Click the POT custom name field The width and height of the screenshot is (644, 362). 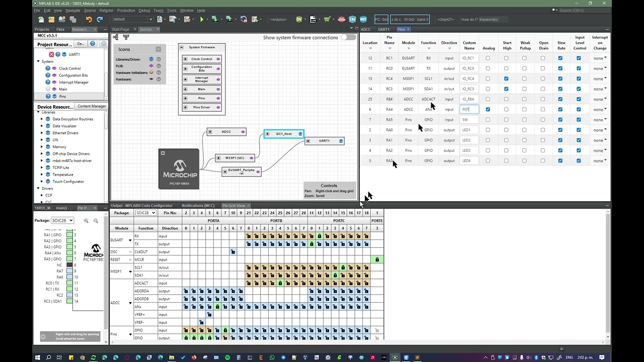tap(469, 110)
